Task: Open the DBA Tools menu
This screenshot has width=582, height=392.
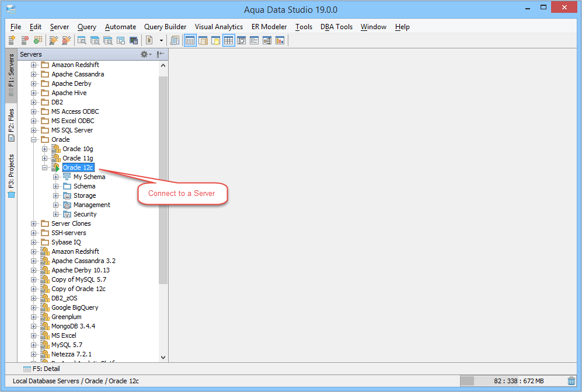Action: click(x=336, y=27)
